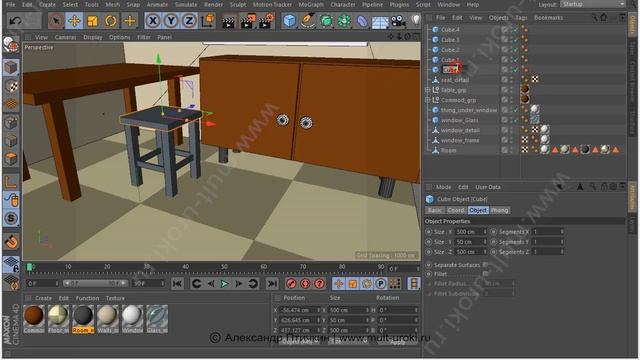Click the record active objects button
640x360 pixels.
tap(291, 283)
